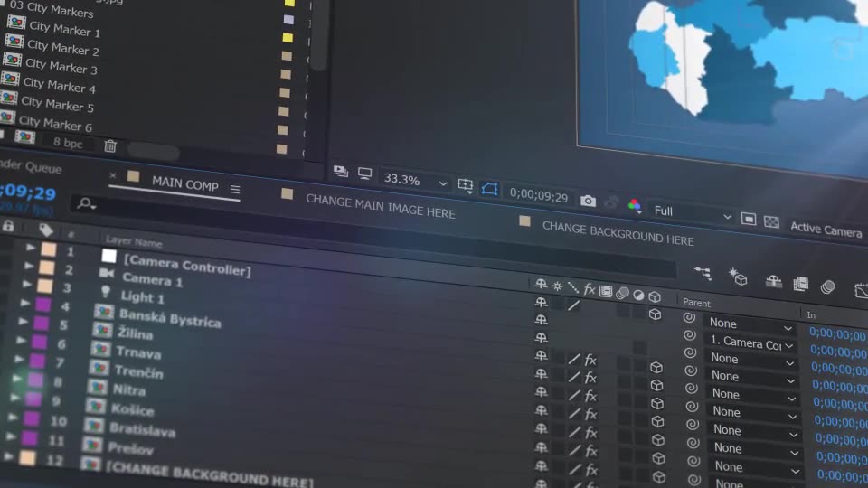The height and width of the screenshot is (488, 868).
Task: Toggle mask and shape path visibility icon
Action: click(x=489, y=188)
